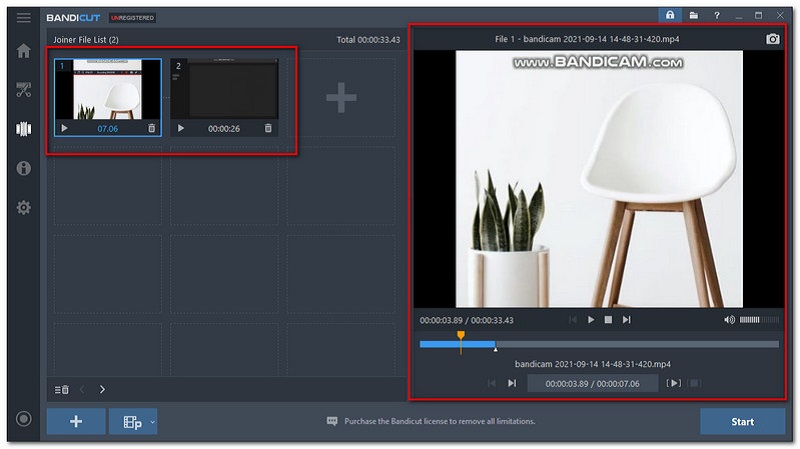Open the Settings gear in sidebar
800x449 pixels.
pyautogui.click(x=23, y=207)
